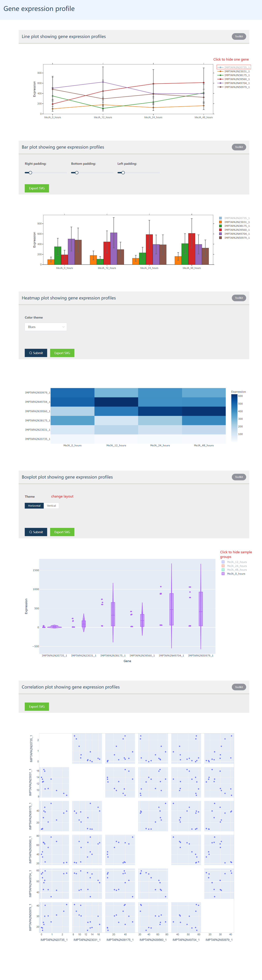Click heatmap row label IMPTAPA2N50979_1

point(38,393)
